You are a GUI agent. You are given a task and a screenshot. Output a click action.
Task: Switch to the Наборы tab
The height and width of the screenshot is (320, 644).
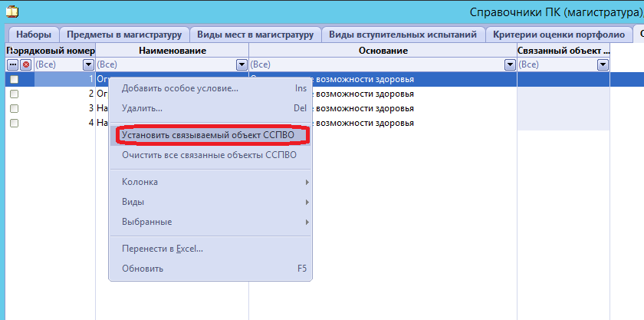point(34,35)
